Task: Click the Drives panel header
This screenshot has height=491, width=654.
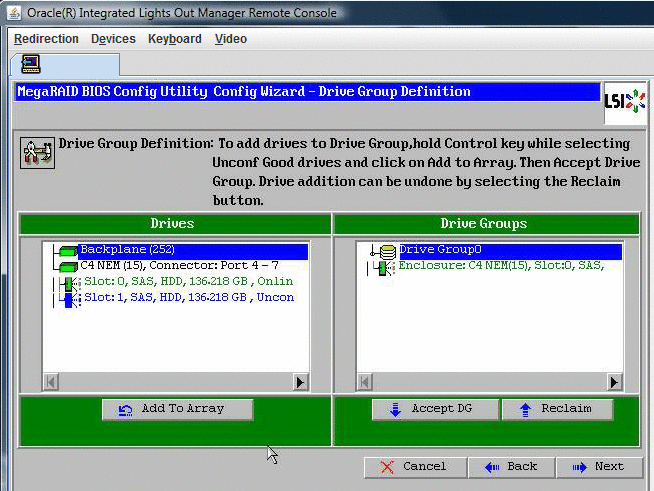Action: pyautogui.click(x=175, y=224)
